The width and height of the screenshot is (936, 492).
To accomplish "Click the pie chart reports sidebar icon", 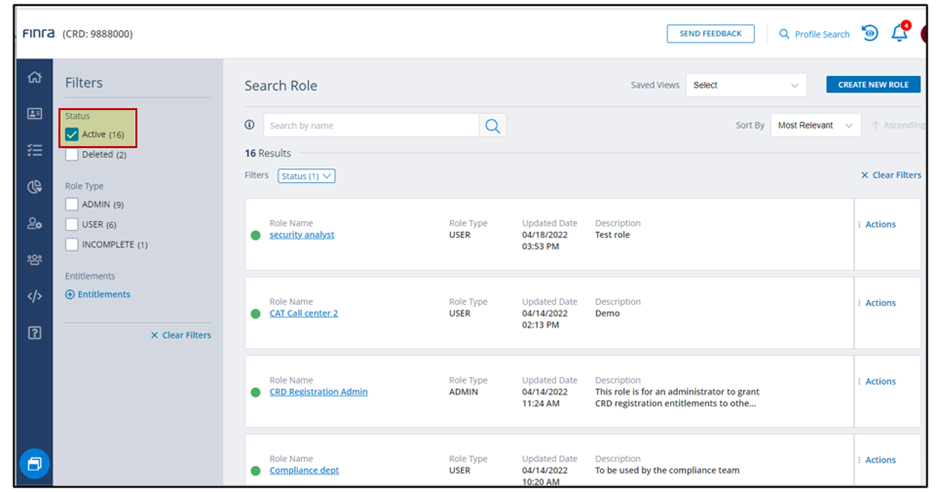I will point(35,187).
